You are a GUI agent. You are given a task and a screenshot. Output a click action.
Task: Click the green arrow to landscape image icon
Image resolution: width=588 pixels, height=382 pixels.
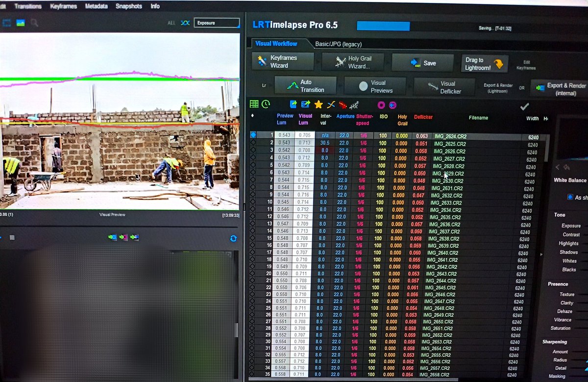pyautogui.click(x=134, y=237)
